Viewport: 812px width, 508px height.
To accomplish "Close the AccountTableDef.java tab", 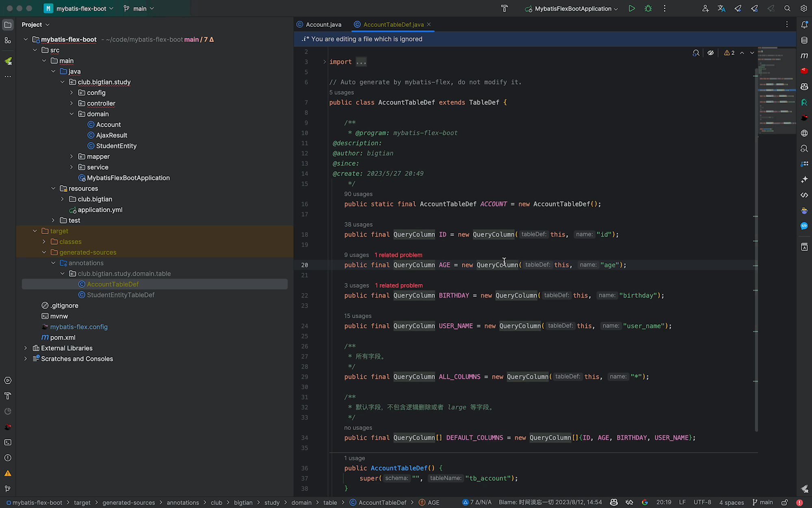I will coord(429,24).
